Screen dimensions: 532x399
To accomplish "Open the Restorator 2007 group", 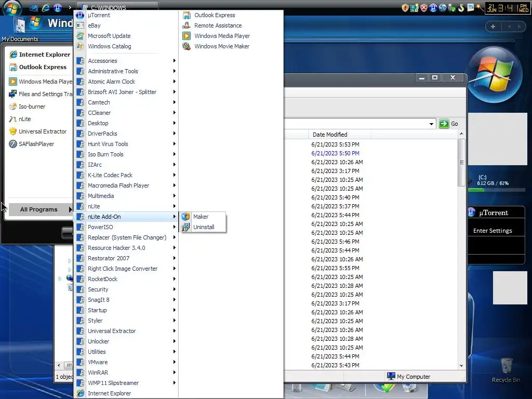I will 126,258.
